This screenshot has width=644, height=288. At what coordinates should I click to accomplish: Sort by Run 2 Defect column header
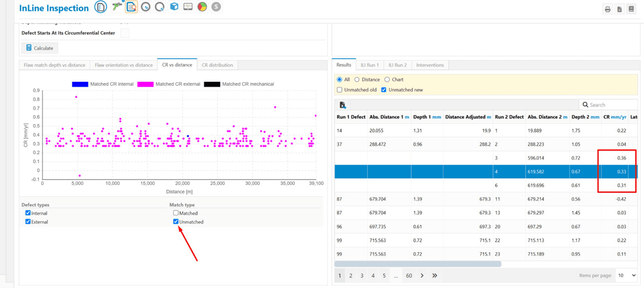(x=509, y=117)
